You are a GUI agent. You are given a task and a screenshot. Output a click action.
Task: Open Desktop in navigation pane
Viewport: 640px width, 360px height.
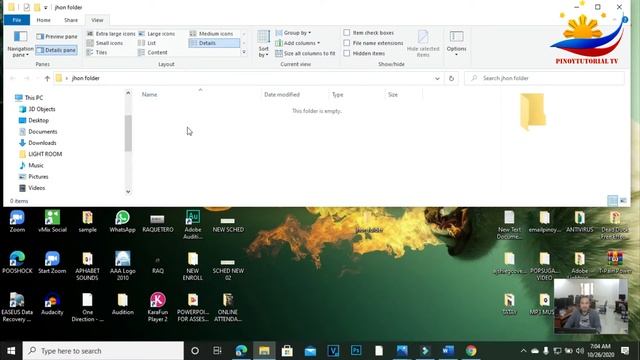click(x=34, y=120)
